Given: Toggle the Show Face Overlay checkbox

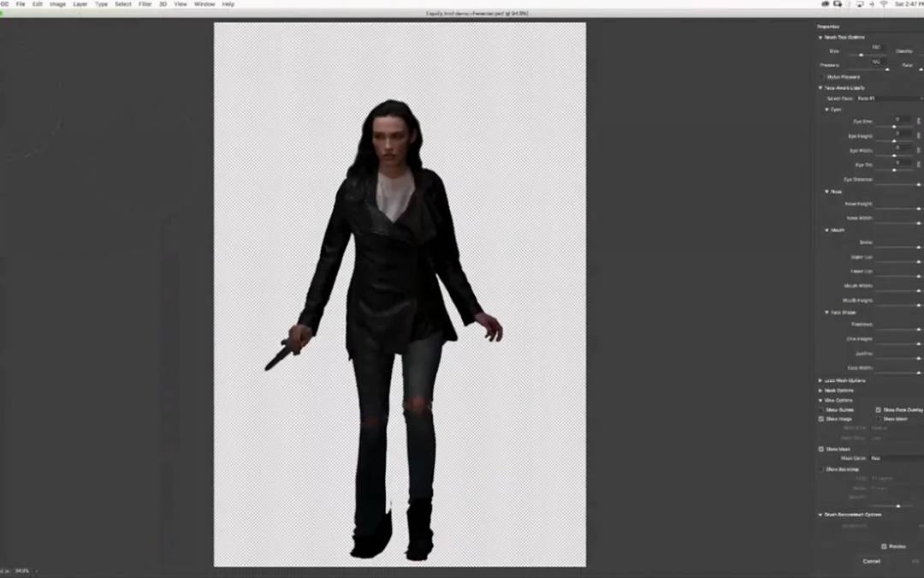Looking at the screenshot, I should click(x=878, y=410).
